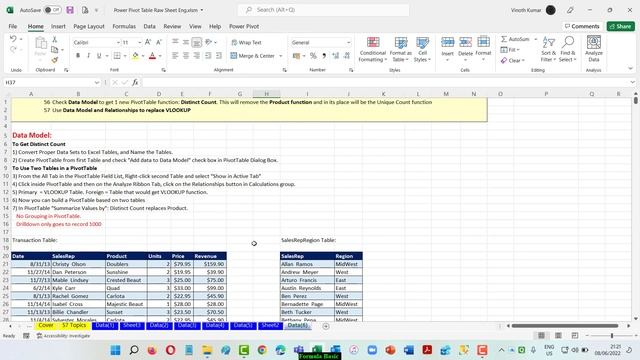This screenshot has height=360, width=640.
Task: Click the Center alignment icon
Action: [186, 56]
